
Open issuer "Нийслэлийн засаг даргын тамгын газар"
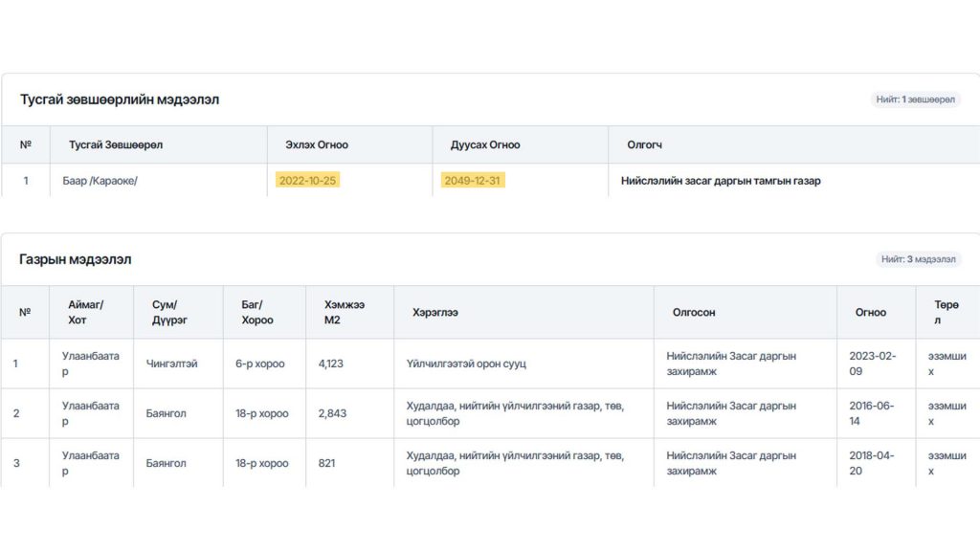[720, 181]
